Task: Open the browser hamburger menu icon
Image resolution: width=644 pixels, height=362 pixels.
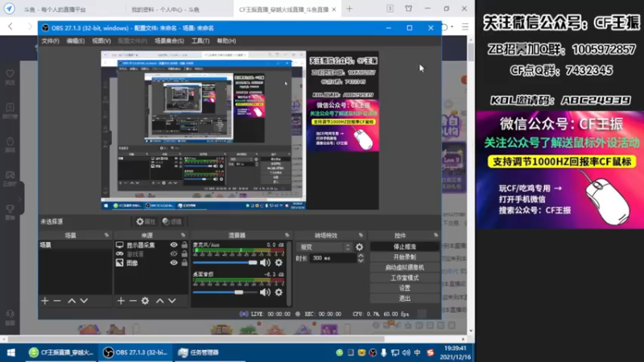Action: click(x=465, y=27)
